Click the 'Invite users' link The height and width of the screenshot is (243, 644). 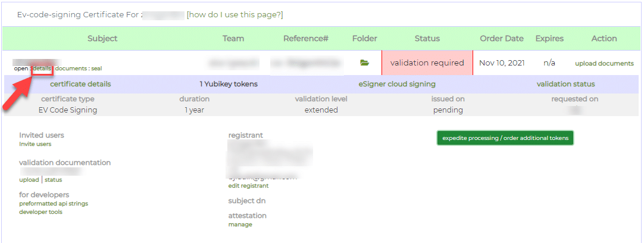35,144
